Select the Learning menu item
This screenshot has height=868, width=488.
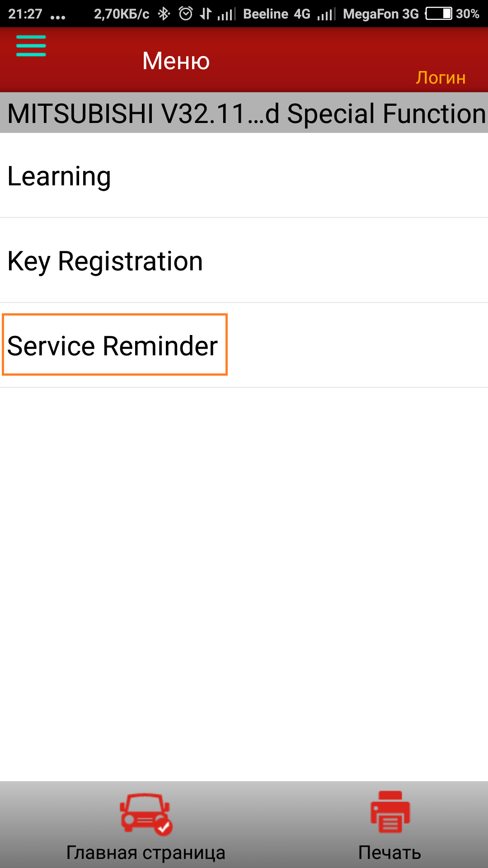point(59,176)
